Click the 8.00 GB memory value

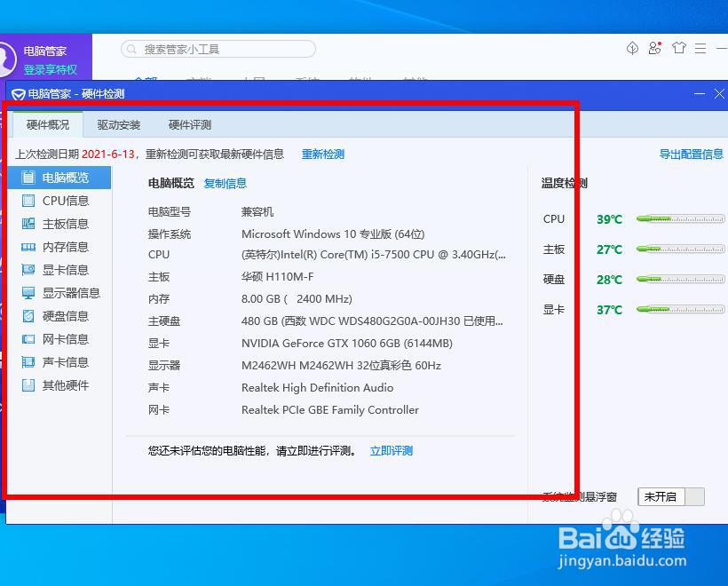[297, 298]
